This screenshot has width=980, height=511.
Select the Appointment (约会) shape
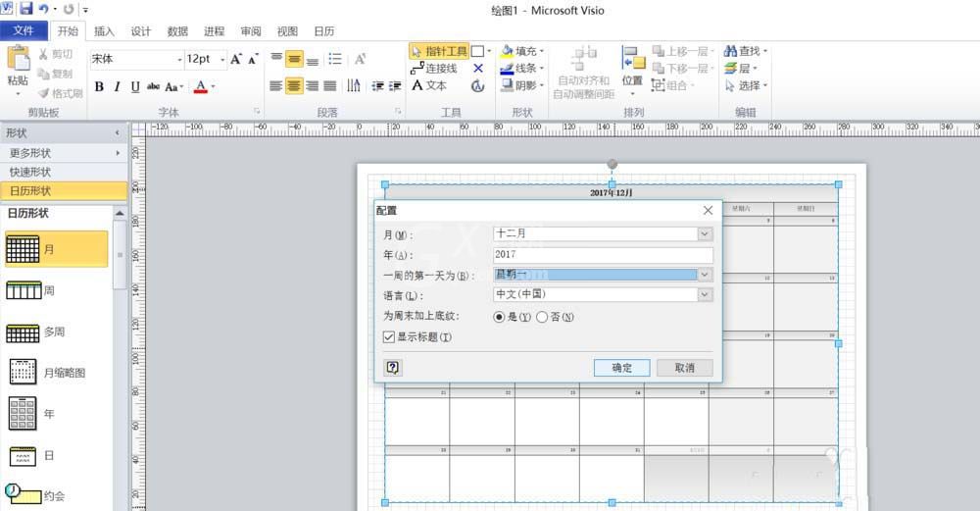pos(35,494)
